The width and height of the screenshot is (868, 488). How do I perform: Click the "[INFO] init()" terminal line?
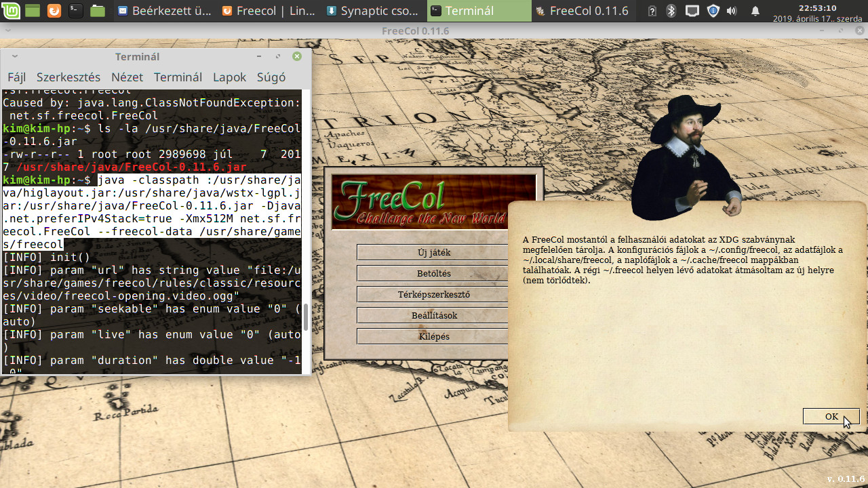(47, 258)
